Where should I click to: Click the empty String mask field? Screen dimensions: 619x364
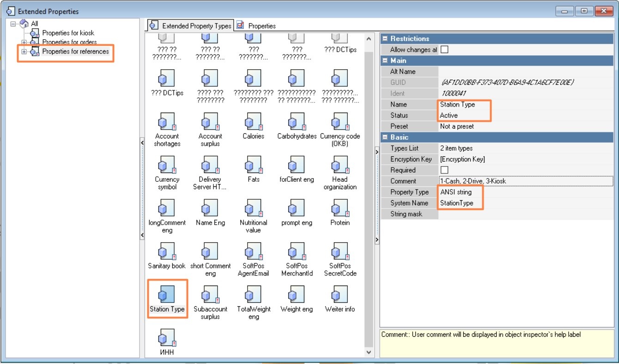click(x=526, y=214)
